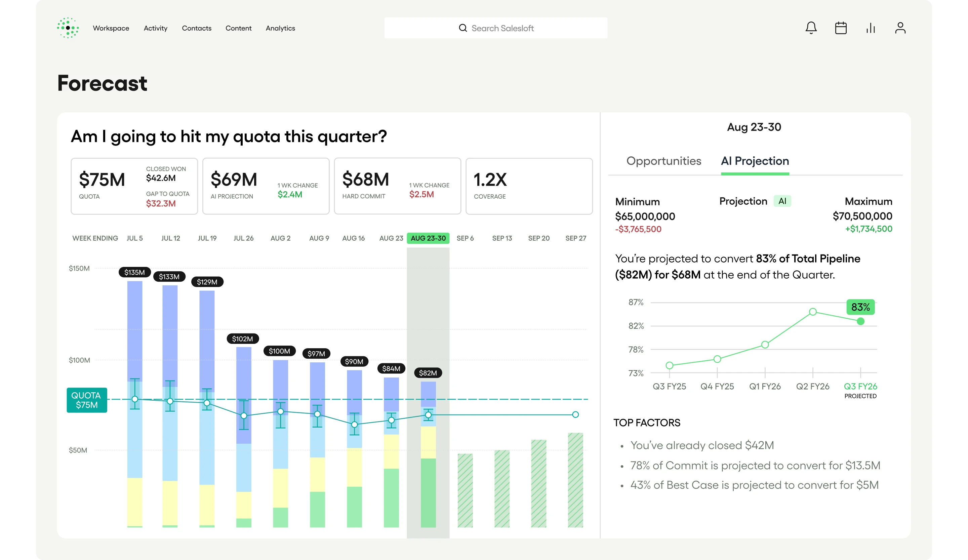Select the JUL 26 week label
The width and height of the screenshot is (968, 560).
click(x=244, y=238)
